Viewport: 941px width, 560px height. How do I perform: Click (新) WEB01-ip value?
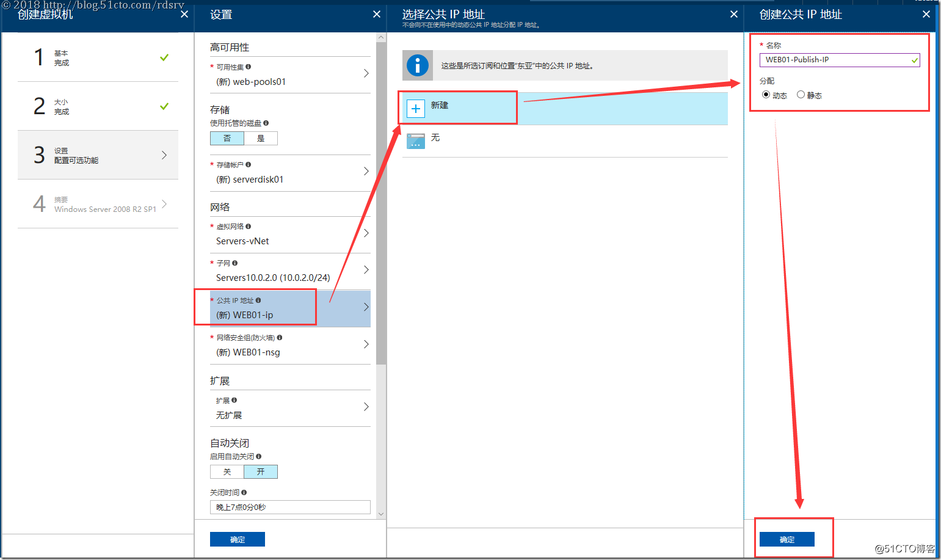[x=245, y=315]
